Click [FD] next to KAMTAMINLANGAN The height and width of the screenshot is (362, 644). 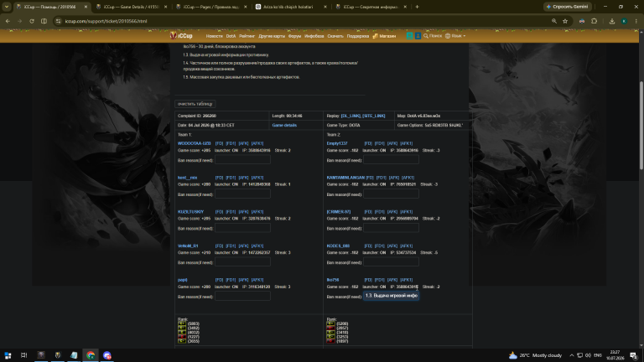point(370,178)
